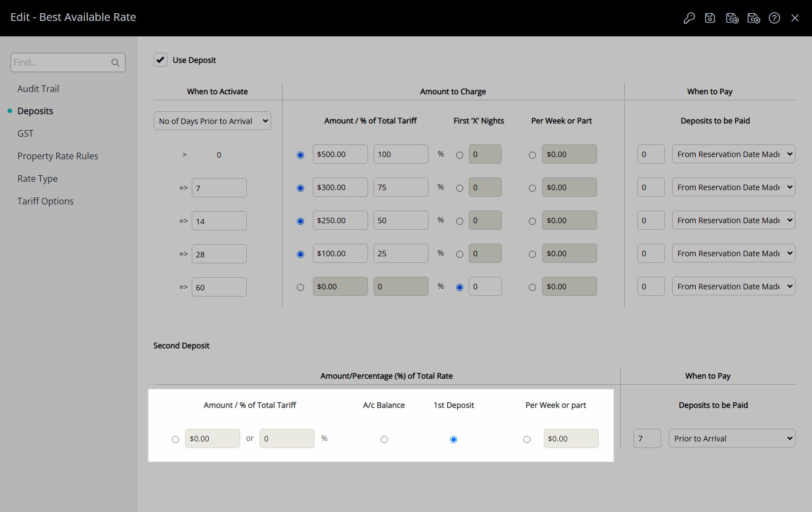Switch to the Rate Type section
812x512 pixels.
[37, 179]
